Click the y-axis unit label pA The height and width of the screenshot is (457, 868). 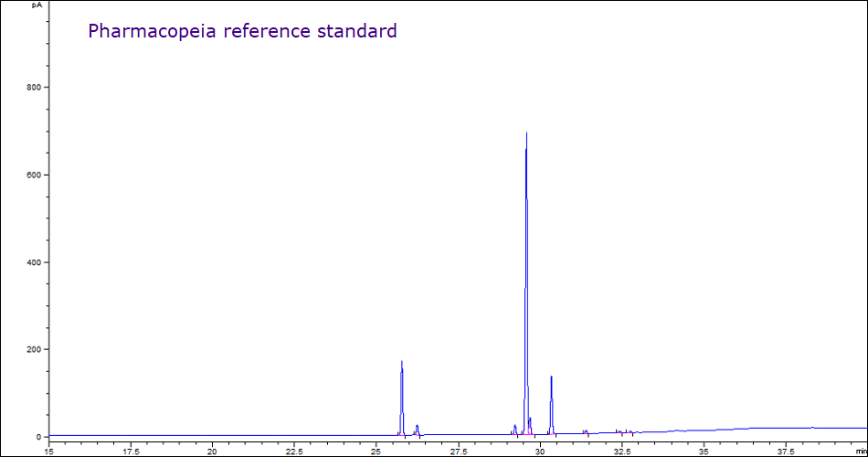37,5
